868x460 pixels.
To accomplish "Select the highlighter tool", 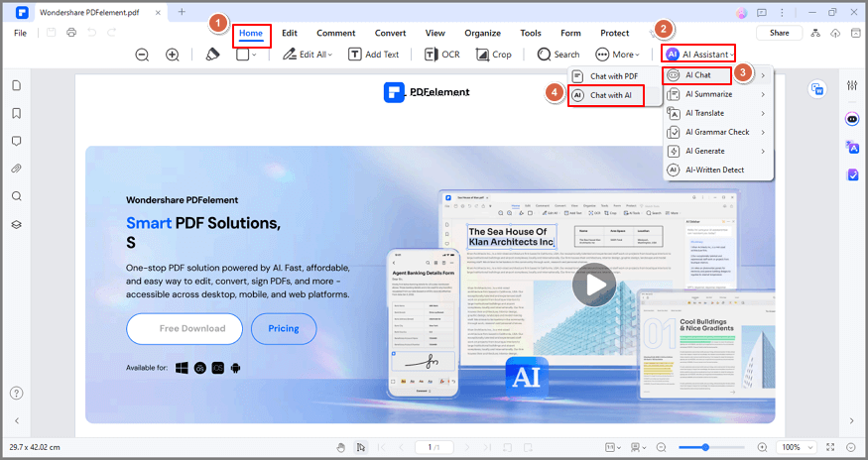I will pyautogui.click(x=212, y=55).
